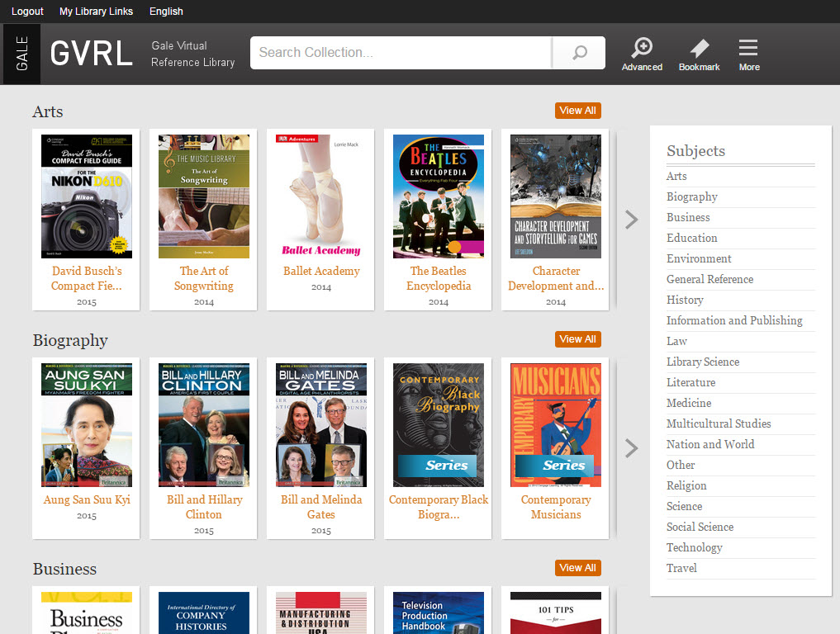The width and height of the screenshot is (840, 634).
Task: Select Religion subject
Action: (686, 485)
